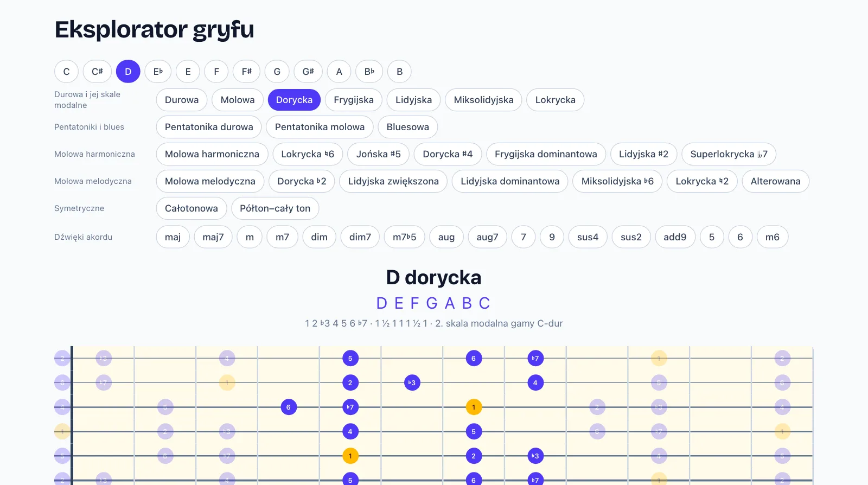
Task: Show the Bluesowa scale
Action: (408, 127)
